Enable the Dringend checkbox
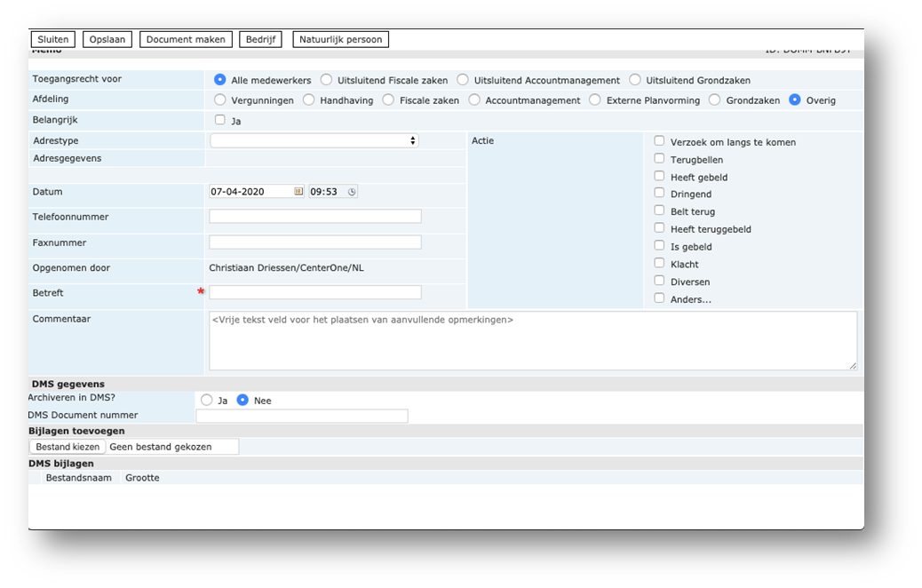The height and width of the screenshot is (588, 922). 659,194
